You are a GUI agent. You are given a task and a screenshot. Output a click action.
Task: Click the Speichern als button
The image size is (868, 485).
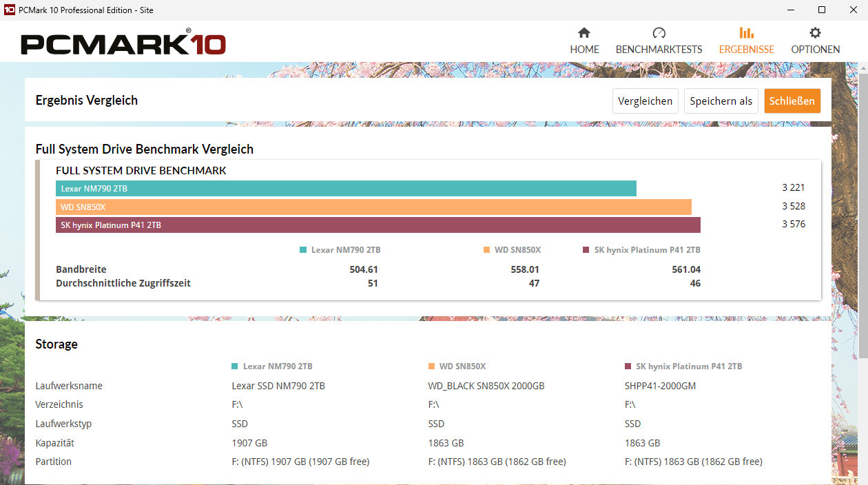point(721,101)
